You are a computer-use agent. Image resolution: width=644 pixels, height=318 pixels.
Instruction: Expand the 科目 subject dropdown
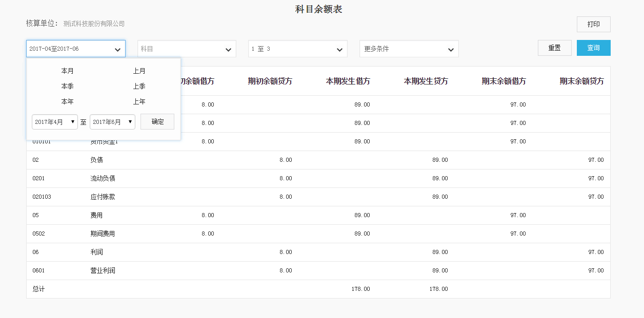coord(187,49)
